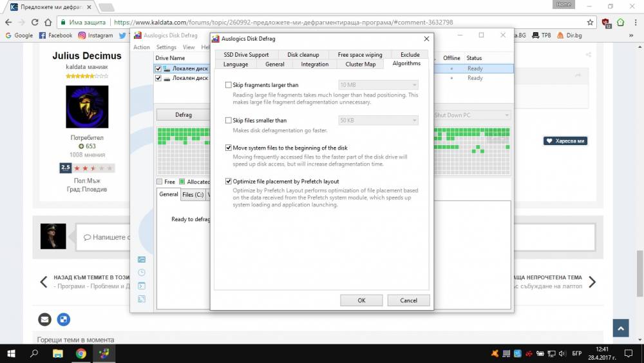Open the General settings tab in dialog

click(x=275, y=64)
